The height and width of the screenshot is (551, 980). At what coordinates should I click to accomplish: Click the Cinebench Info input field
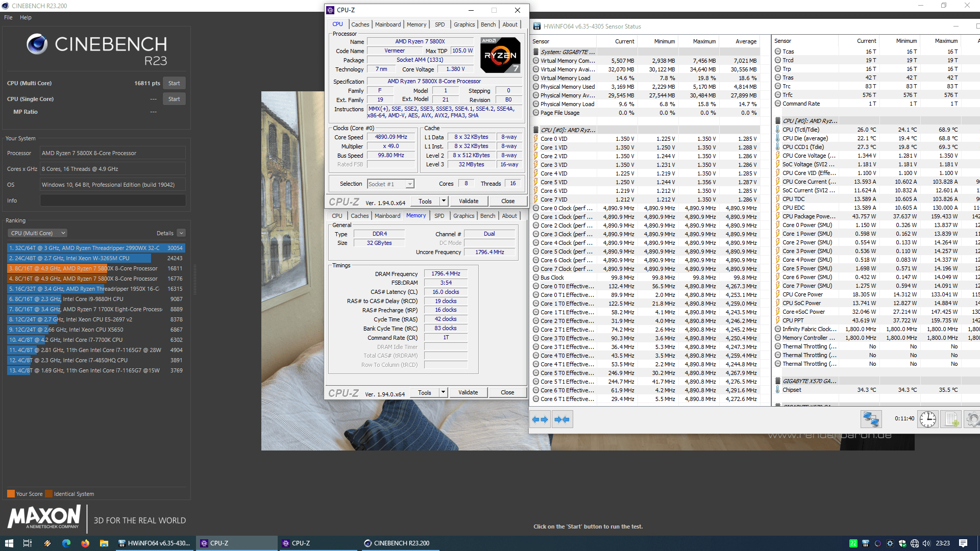pyautogui.click(x=113, y=201)
